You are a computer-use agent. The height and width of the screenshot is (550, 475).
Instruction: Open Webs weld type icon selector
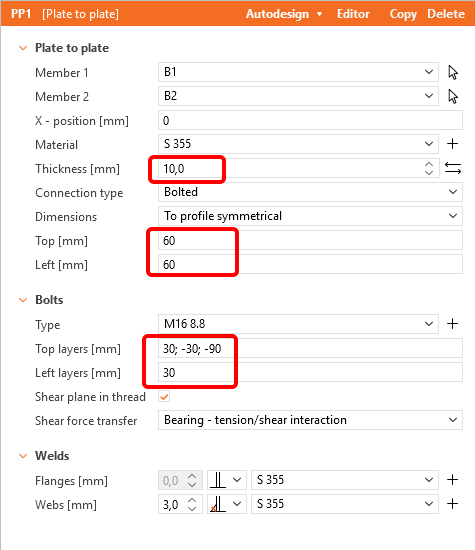[x=227, y=504]
